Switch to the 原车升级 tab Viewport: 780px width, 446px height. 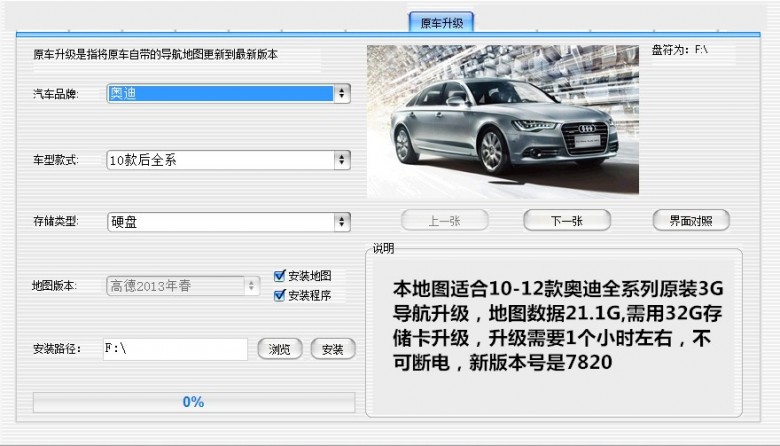441,22
